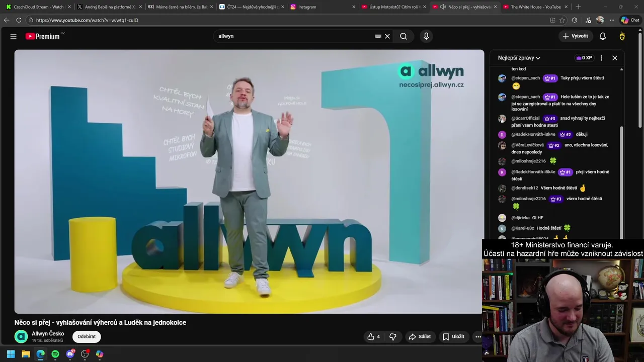Open the account avatar menu on YouTube
This screenshot has width=644, height=362.
pos(622,36)
